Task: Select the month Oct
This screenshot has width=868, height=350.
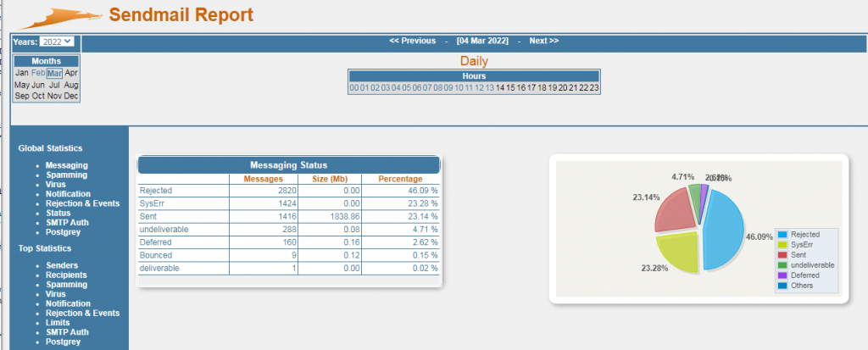Action: coord(38,96)
